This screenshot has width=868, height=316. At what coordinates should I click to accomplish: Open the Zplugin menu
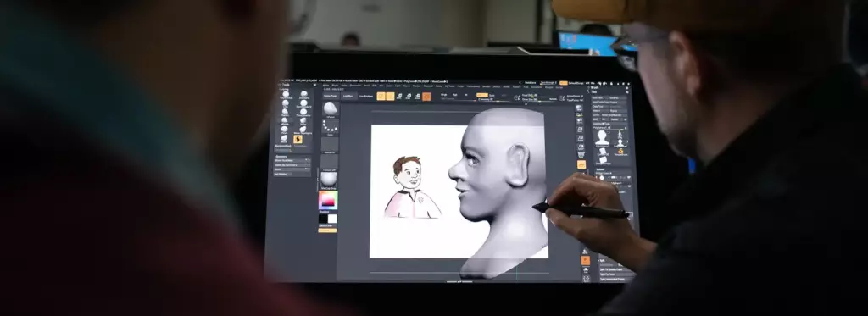pos(548,87)
